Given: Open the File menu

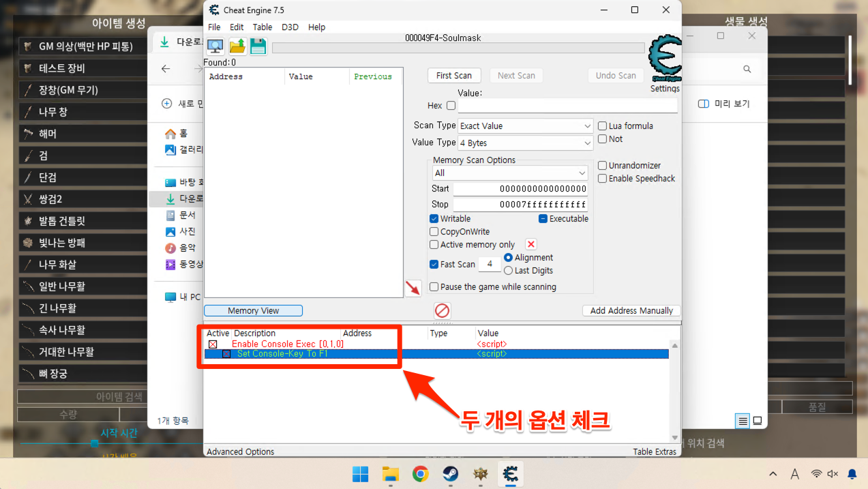Looking at the screenshot, I should (x=214, y=27).
